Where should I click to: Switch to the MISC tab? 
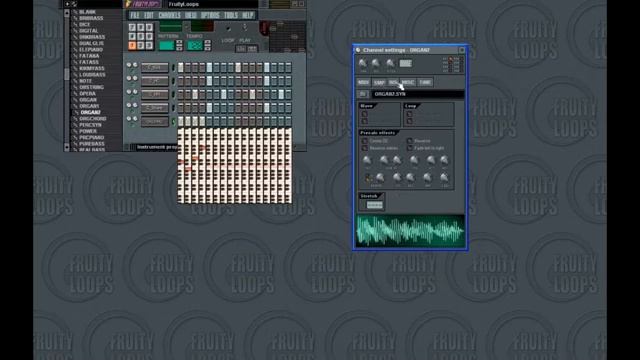tap(408, 82)
